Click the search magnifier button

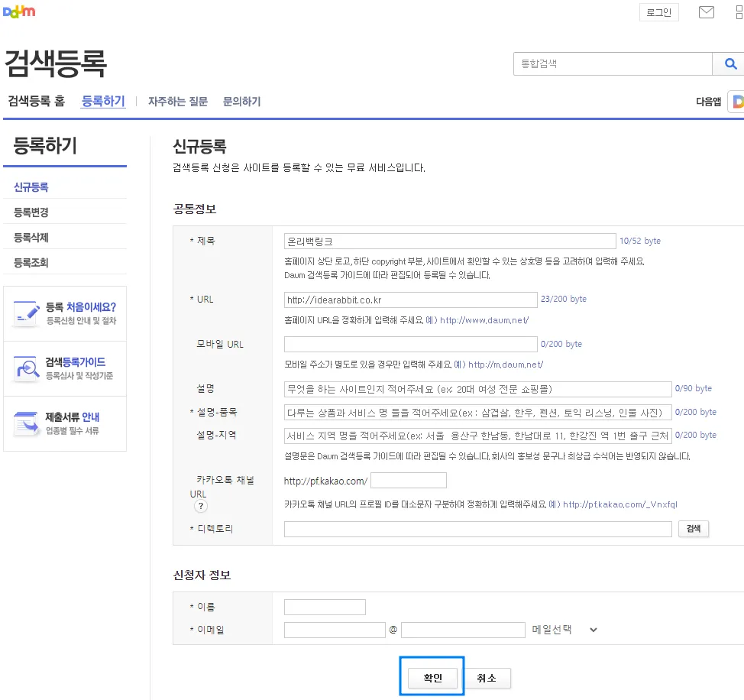point(730,63)
